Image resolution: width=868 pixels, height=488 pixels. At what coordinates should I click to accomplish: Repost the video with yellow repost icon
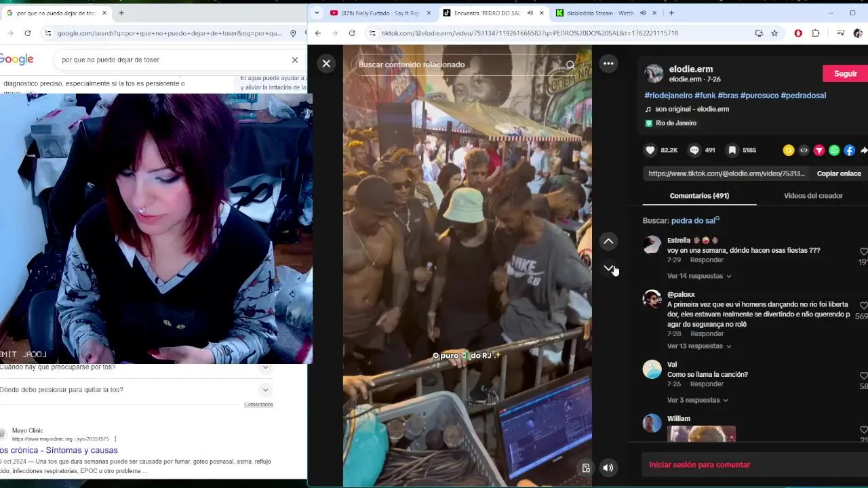[788, 150]
